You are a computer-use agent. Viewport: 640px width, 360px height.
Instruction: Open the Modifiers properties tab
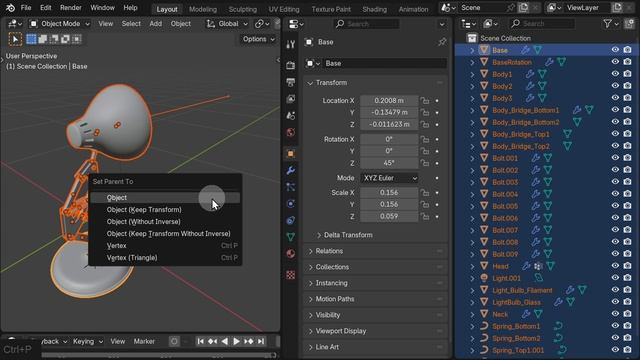click(291, 170)
